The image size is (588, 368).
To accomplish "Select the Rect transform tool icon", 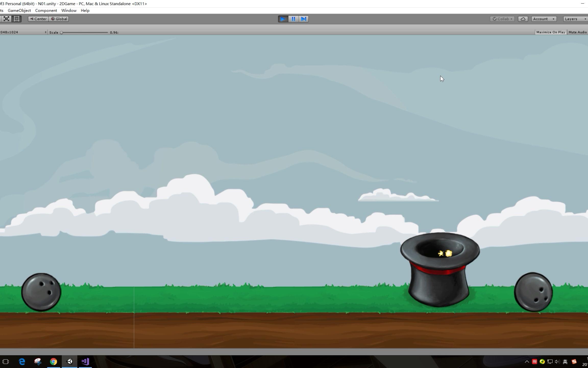I will pyautogui.click(x=17, y=19).
